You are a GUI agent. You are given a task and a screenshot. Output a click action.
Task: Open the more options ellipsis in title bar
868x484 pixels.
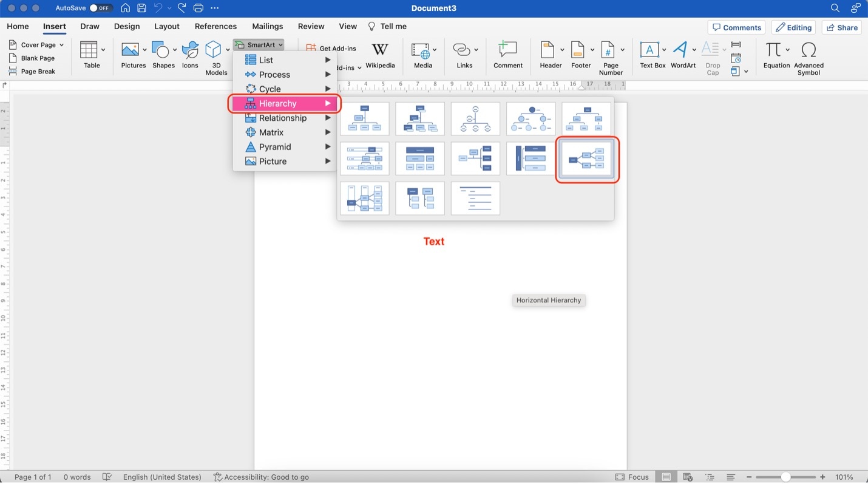(x=214, y=9)
